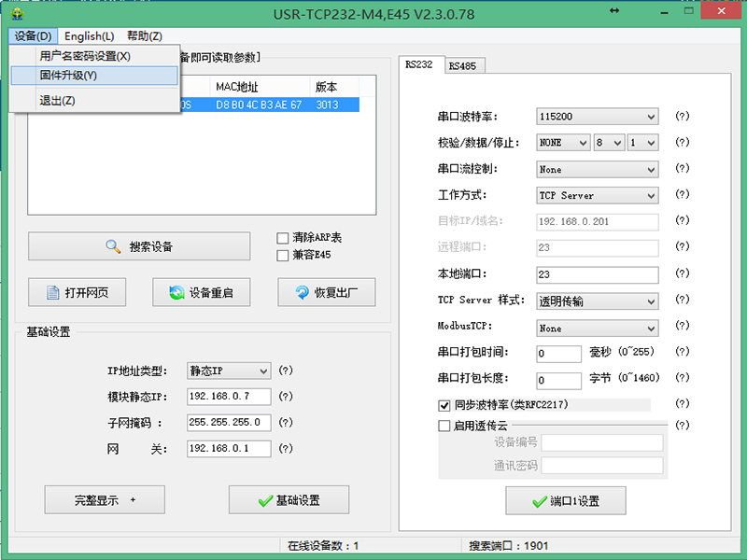
Task: Enable the 清除ARP表 checkbox
Action: (283, 238)
